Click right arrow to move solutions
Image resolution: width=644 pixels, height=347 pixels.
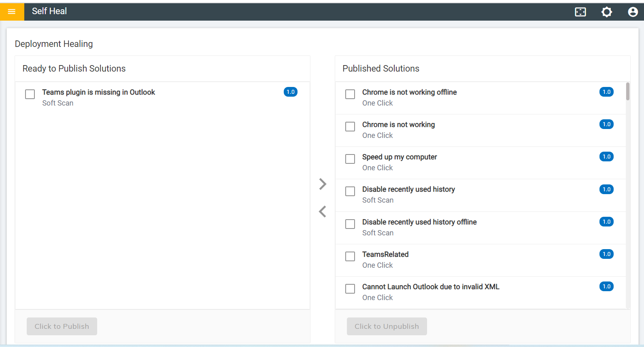[x=323, y=184]
